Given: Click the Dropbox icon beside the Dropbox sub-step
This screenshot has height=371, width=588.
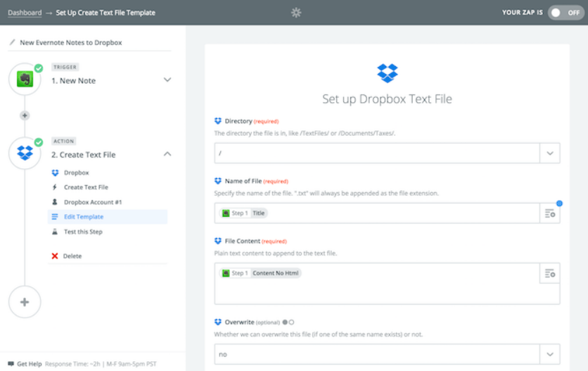Looking at the screenshot, I should pyautogui.click(x=55, y=172).
